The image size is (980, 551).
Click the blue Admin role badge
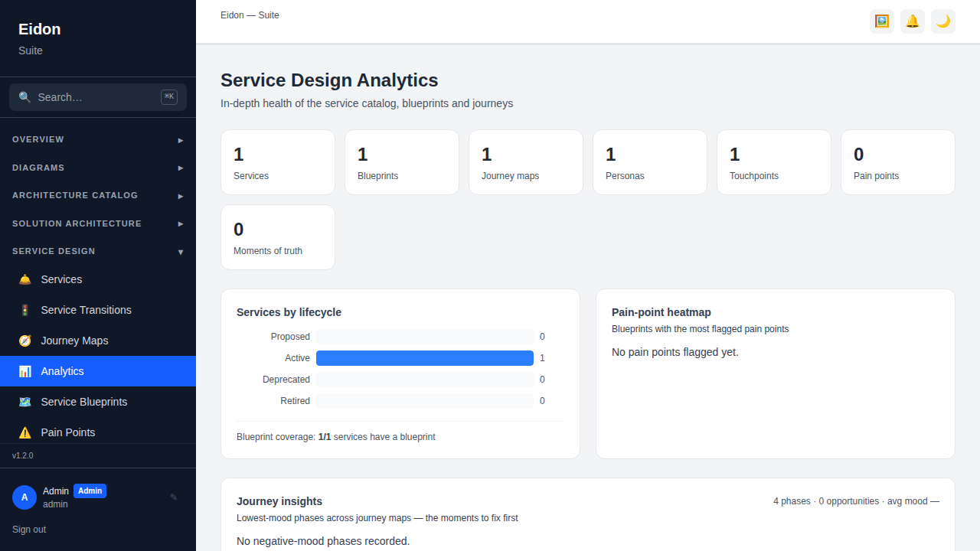click(x=90, y=491)
